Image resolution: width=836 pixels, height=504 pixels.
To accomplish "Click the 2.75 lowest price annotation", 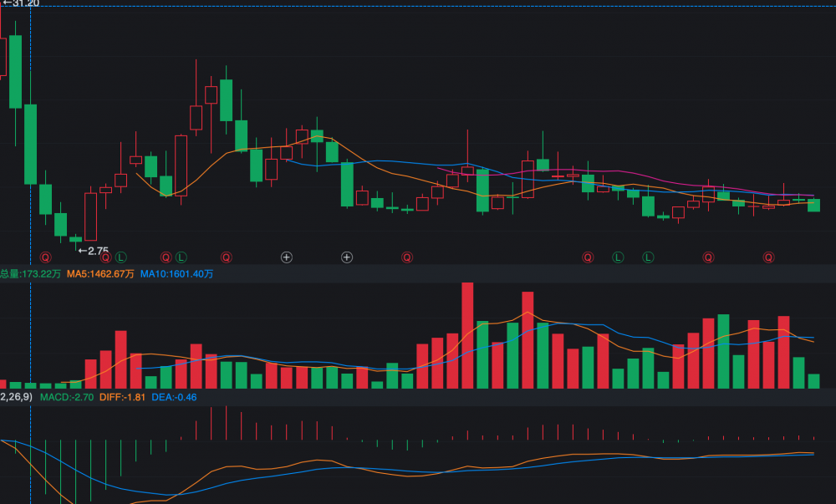I will coord(94,251).
